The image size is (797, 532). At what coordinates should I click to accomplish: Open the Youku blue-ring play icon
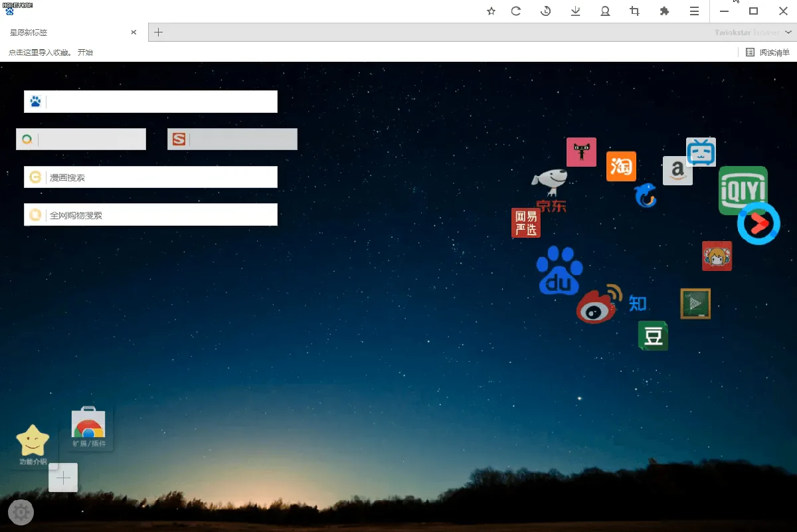pos(758,223)
